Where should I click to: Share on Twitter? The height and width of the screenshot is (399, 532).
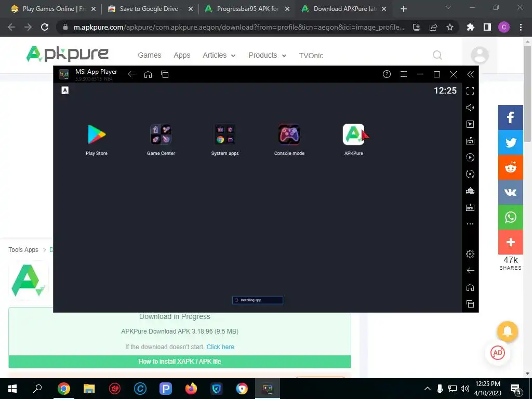511,142
